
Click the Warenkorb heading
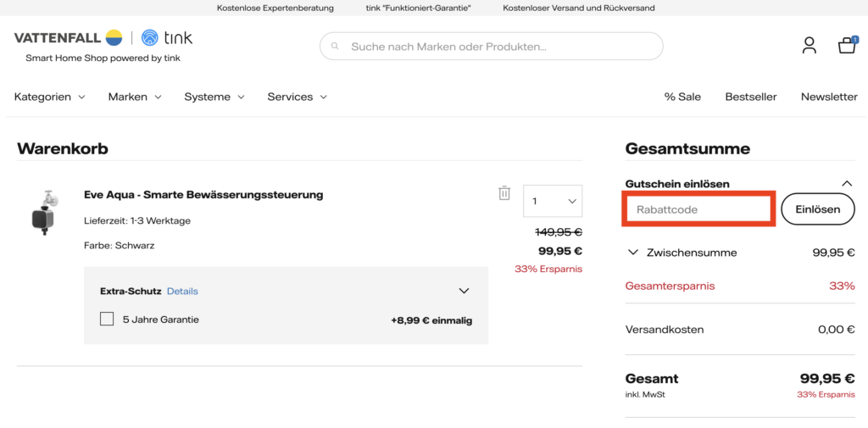coord(63,148)
